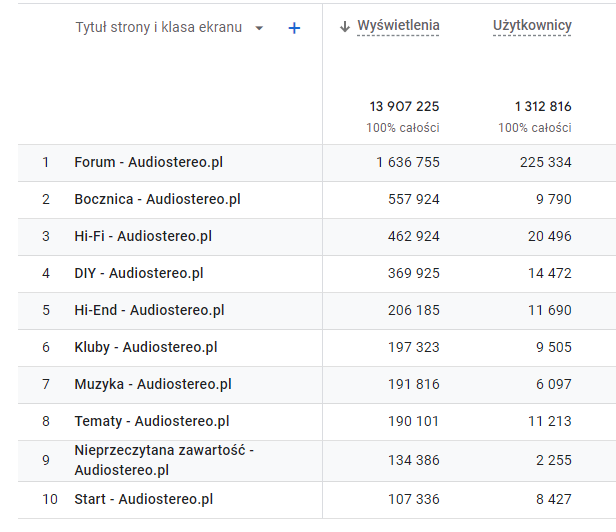Select the Bocznica - Audiostereo.pl row title
The width and height of the screenshot is (616, 532).
(x=158, y=199)
